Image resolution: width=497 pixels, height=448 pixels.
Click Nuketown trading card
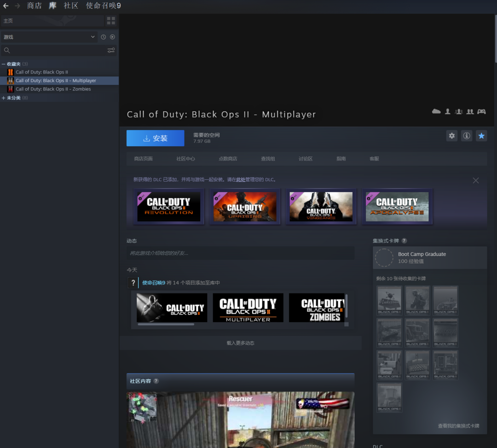389,300
